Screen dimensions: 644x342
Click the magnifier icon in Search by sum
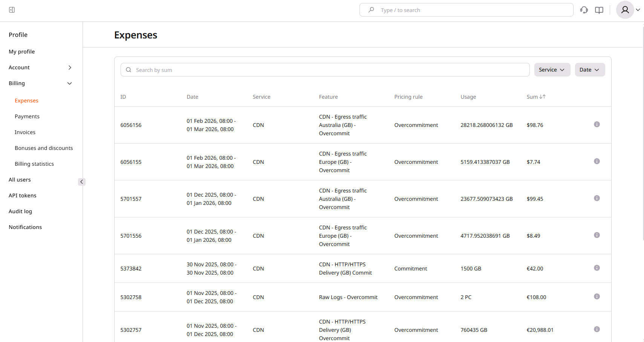coord(128,70)
